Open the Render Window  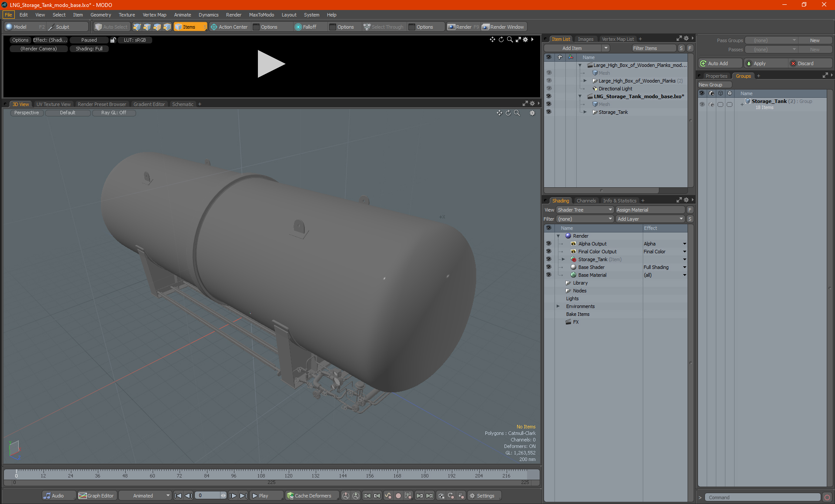(x=504, y=27)
